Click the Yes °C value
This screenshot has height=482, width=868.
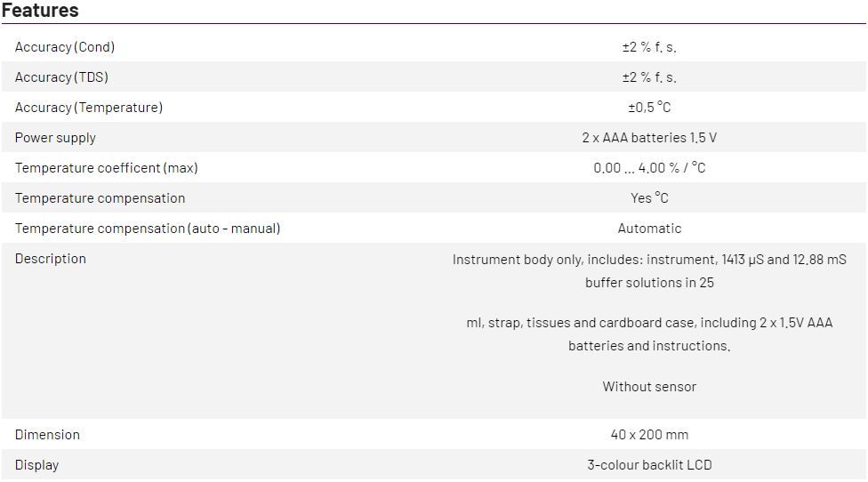[649, 198]
